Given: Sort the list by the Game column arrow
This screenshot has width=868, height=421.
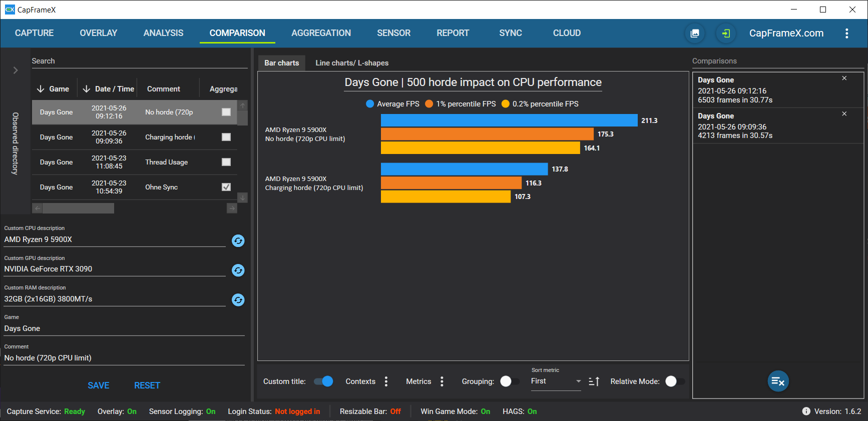Looking at the screenshot, I should click(41, 89).
